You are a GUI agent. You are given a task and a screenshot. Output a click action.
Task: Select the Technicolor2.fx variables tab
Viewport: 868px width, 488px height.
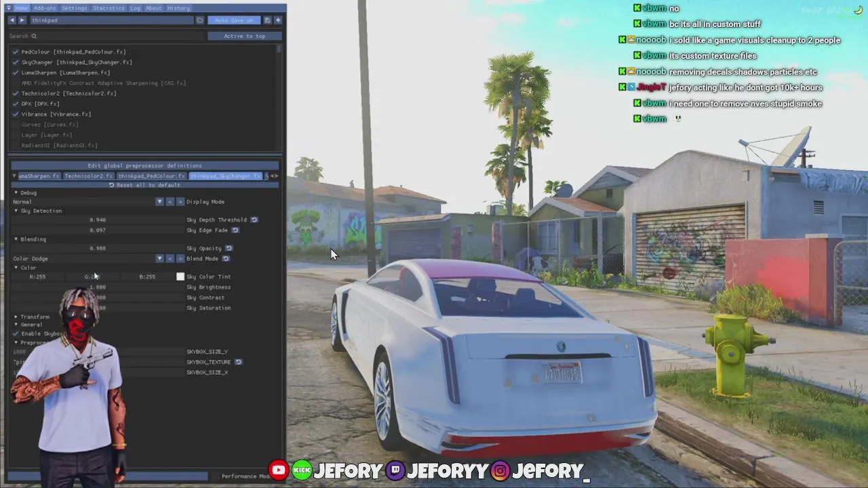pos(88,176)
